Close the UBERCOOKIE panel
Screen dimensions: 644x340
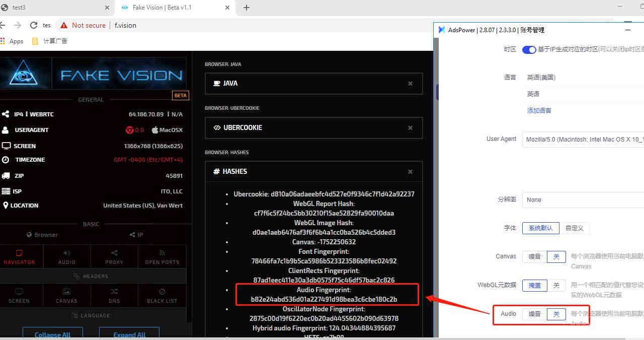click(x=411, y=128)
